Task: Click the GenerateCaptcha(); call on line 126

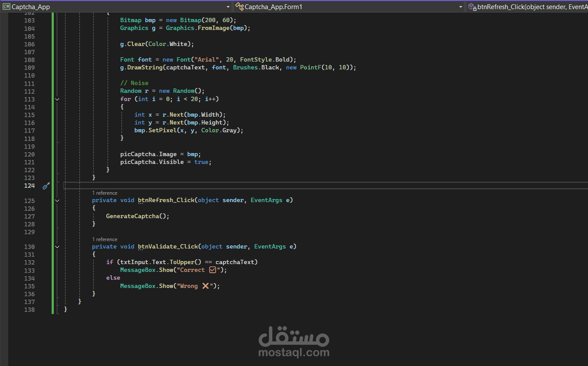Action: pyautogui.click(x=138, y=216)
